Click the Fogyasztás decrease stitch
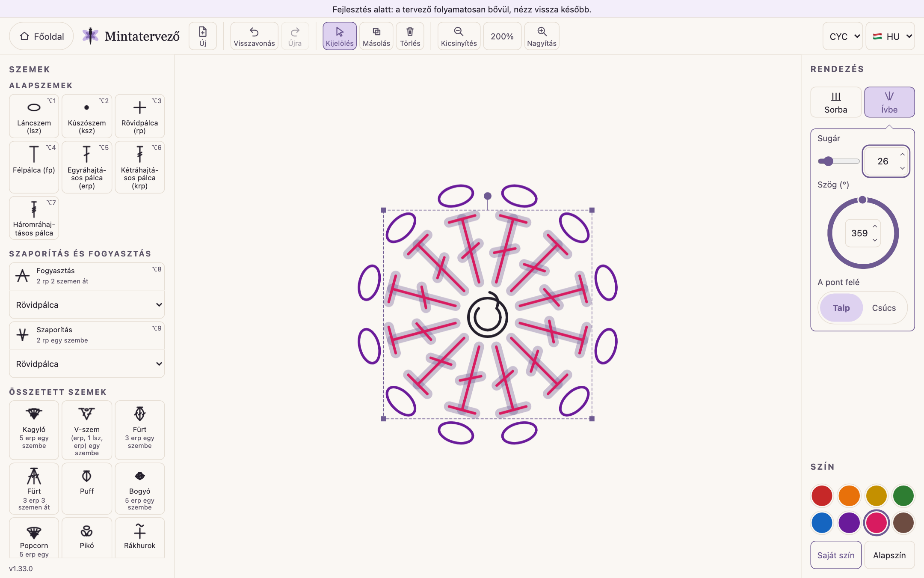The image size is (924, 578). (87, 276)
